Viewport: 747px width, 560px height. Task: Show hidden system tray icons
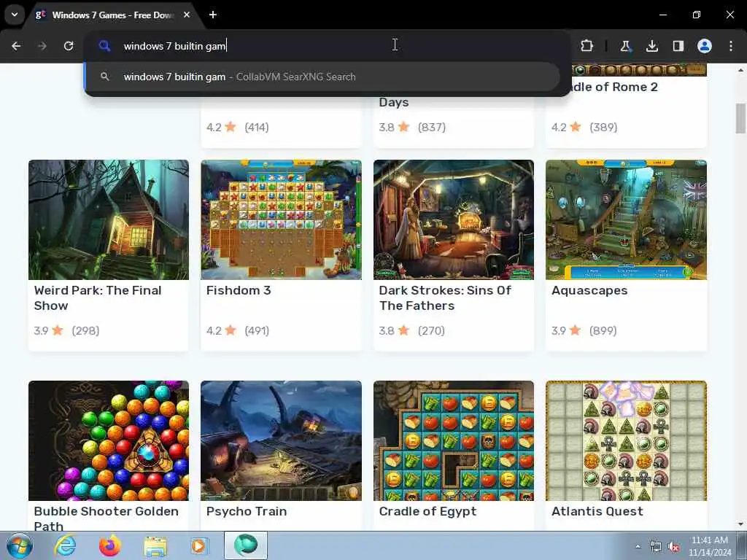point(638,546)
